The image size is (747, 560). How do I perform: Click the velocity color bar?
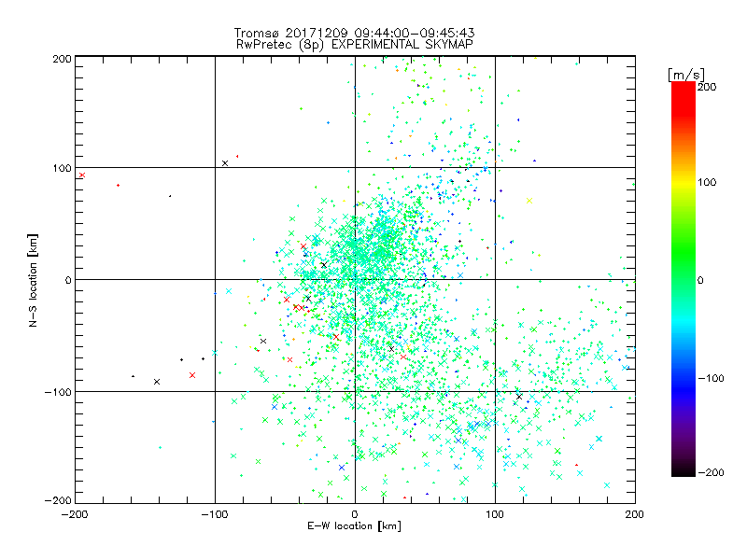tap(684, 278)
